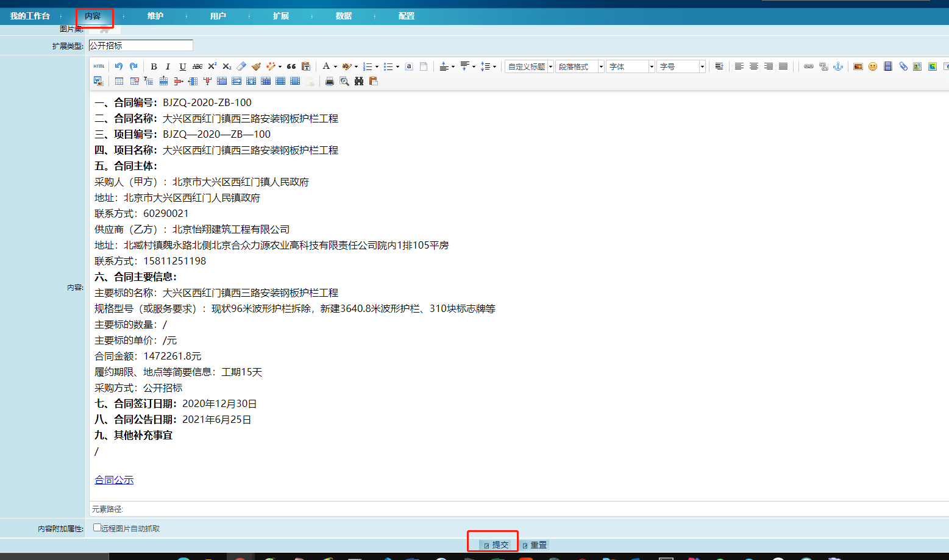The width and height of the screenshot is (949, 560).
Task: Click the 重置 reset button
Action: pyautogui.click(x=535, y=545)
